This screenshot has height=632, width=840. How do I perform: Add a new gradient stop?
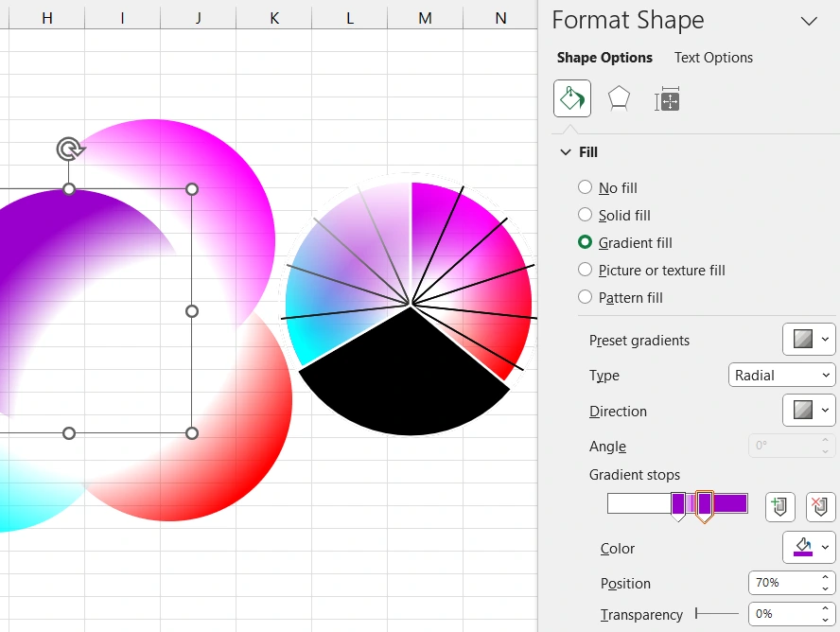pyautogui.click(x=779, y=506)
